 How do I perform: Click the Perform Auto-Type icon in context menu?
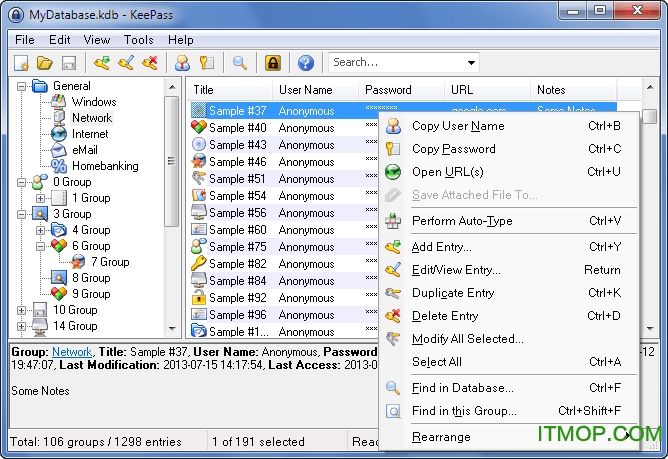(393, 221)
